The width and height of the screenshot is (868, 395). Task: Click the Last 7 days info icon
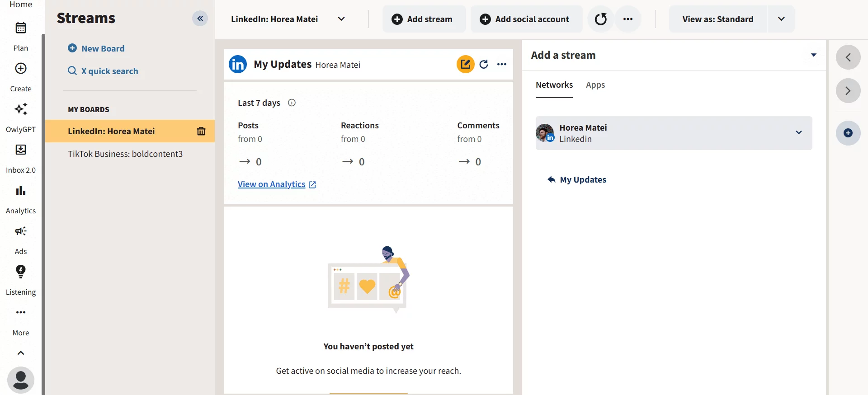[x=292, y=103]
